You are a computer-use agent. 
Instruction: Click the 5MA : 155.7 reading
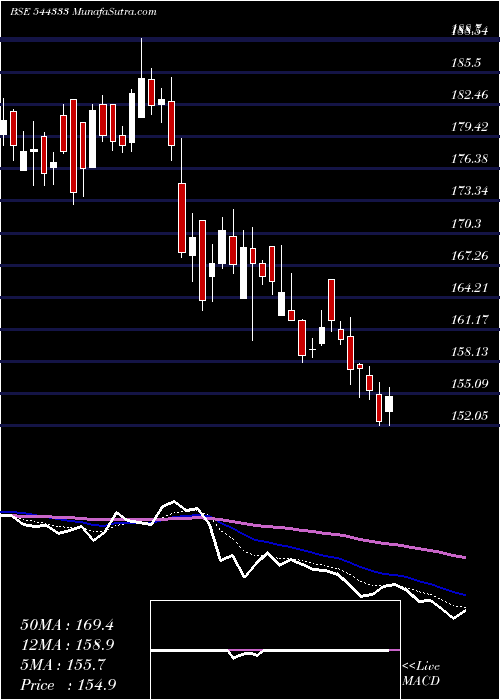coord(63,666)
